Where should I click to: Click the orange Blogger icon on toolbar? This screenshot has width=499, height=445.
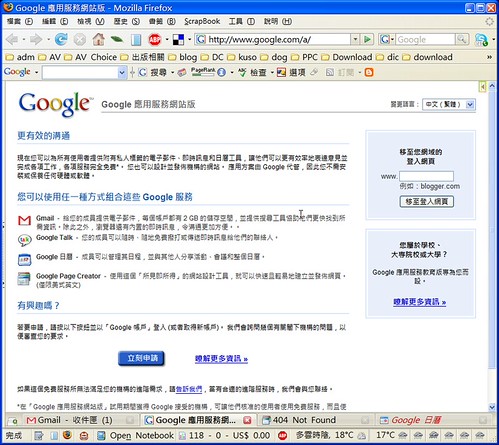coord(369,72)
